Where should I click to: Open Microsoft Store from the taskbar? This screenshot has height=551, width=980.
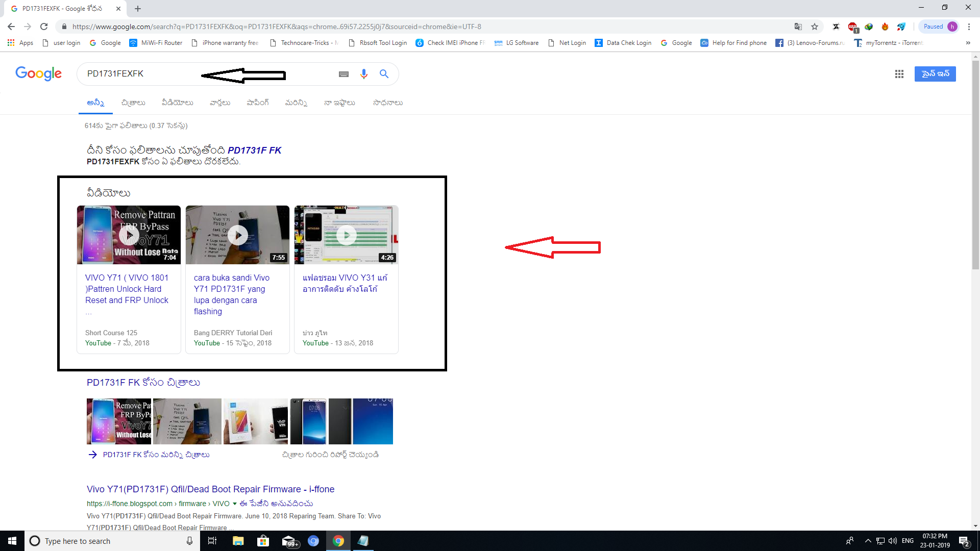click(x=263, y=541)
